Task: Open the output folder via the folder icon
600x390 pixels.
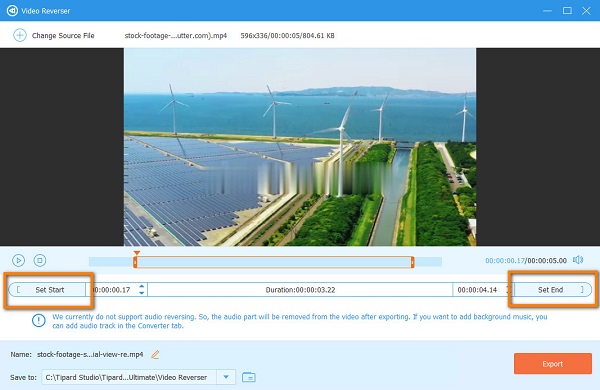Action: click(249, 377)
